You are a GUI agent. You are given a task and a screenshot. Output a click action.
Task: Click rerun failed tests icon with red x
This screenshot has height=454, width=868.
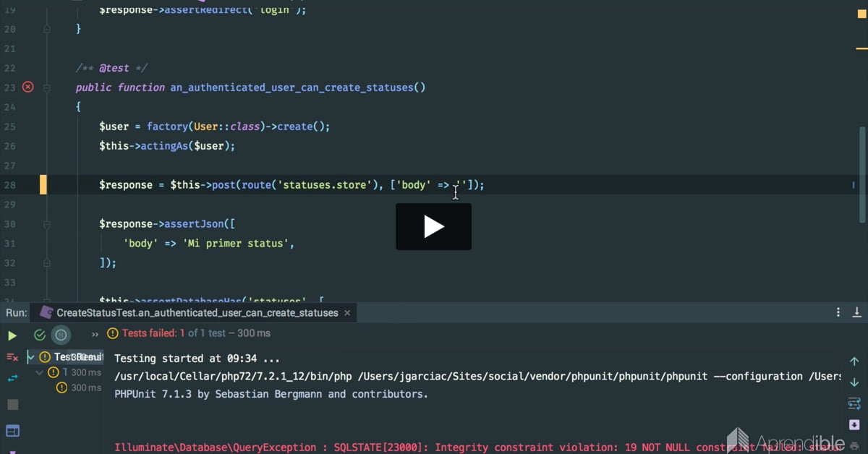(12, 357)
